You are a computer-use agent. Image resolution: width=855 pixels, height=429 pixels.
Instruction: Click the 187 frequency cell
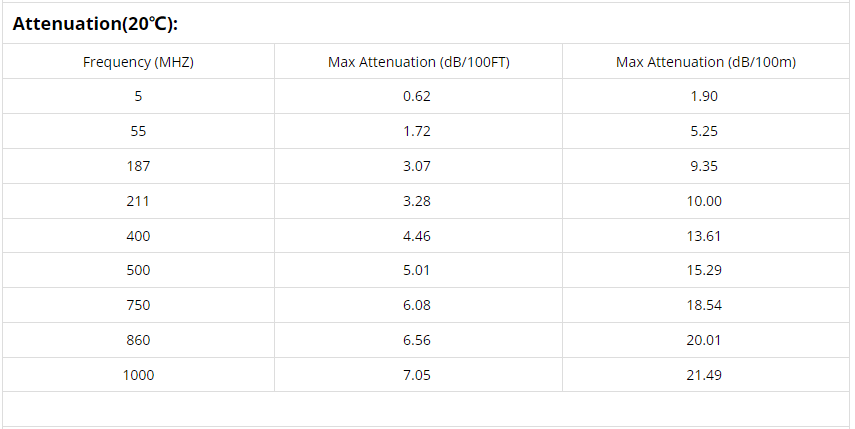(138, 166)
